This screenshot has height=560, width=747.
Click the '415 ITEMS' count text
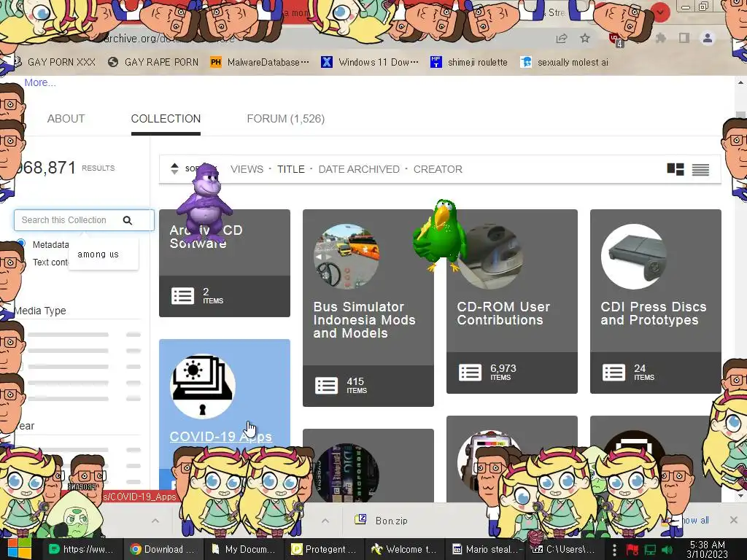coord(356,385)
